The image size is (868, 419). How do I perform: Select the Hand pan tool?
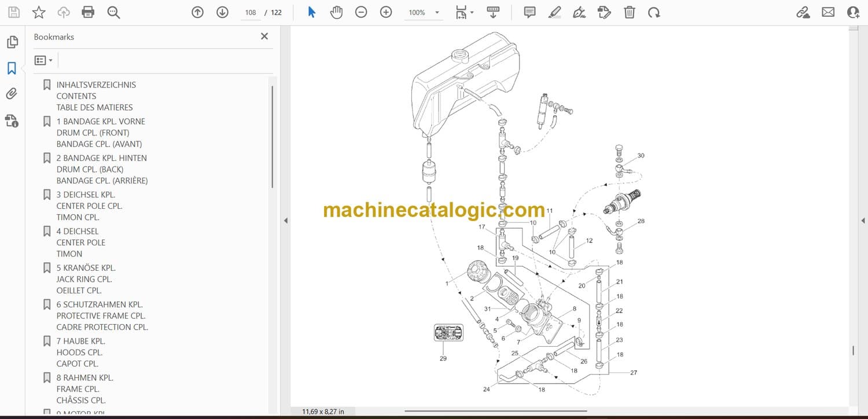tap(336, 12)
